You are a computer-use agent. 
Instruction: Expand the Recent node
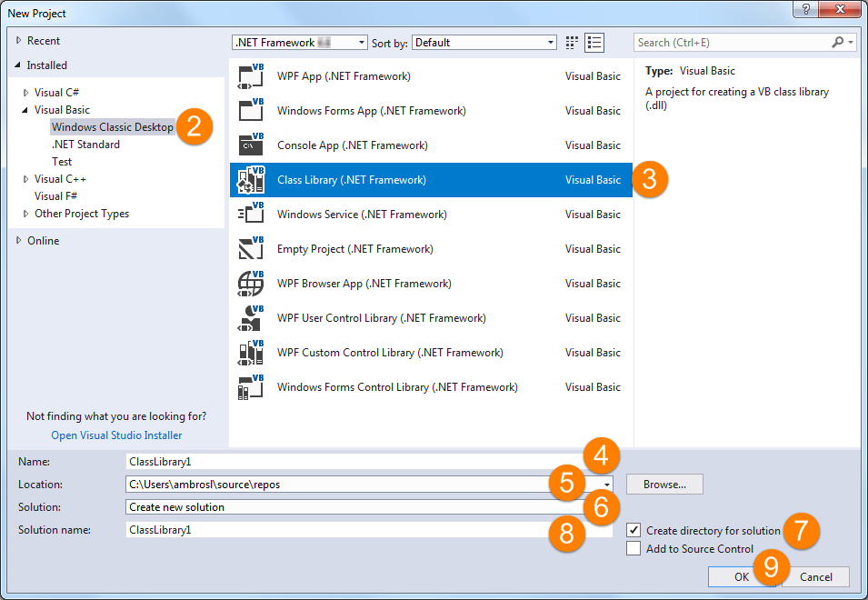[19, 40]
